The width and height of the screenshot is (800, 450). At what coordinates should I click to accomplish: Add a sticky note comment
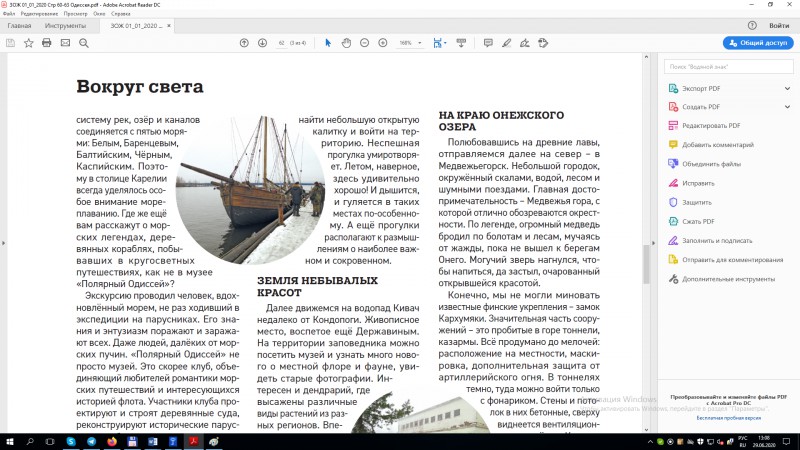click(x=488, y=43)
